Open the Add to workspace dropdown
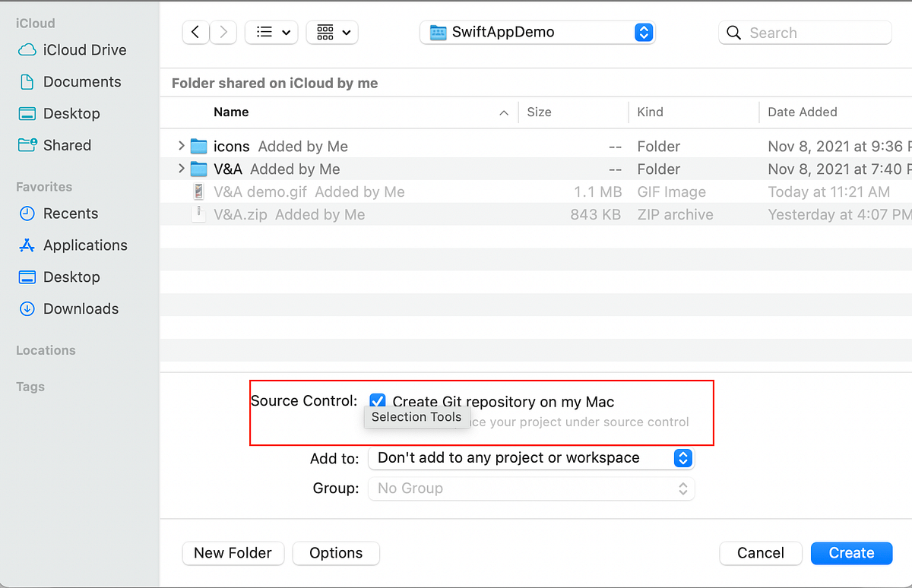This screenshot has height=588, width=912. (x=682, y=458)
